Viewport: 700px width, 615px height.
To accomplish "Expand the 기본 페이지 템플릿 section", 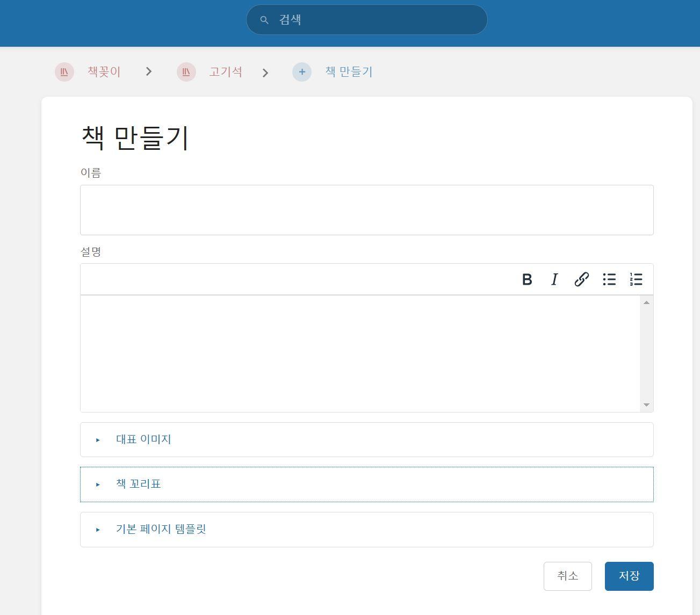I will [366, 530].
